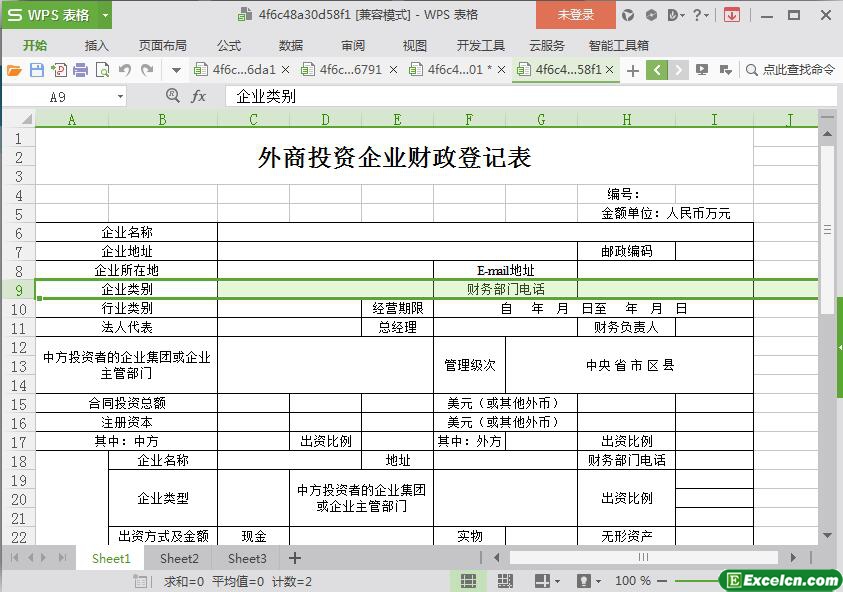843x592 pixels.
Task: Open the 数据 ribbon tab
Action: tap(291, 46)
